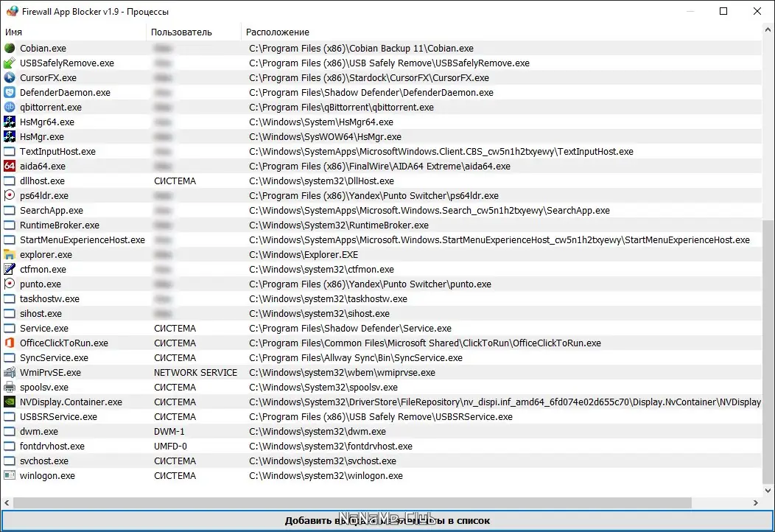Click the explorer.exe folder icon
This screenshot has height=532, width=775.
tap(10, 255)
